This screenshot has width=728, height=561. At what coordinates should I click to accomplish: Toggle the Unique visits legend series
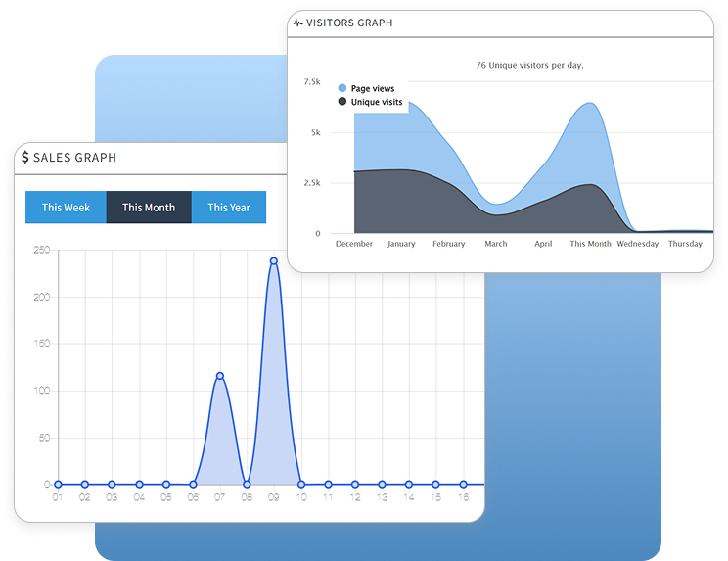tap(376, 102)
